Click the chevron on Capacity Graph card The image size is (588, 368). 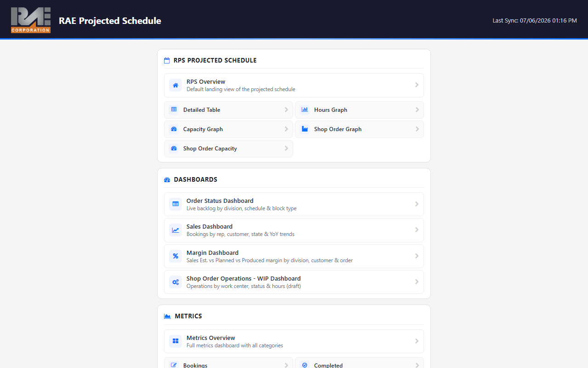pyautogui.click(x=286, y=129)
